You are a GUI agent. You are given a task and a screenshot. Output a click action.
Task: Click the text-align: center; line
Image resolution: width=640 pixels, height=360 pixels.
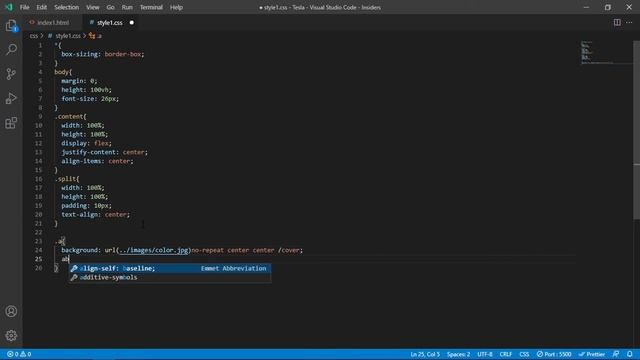[x=95, y=214]
